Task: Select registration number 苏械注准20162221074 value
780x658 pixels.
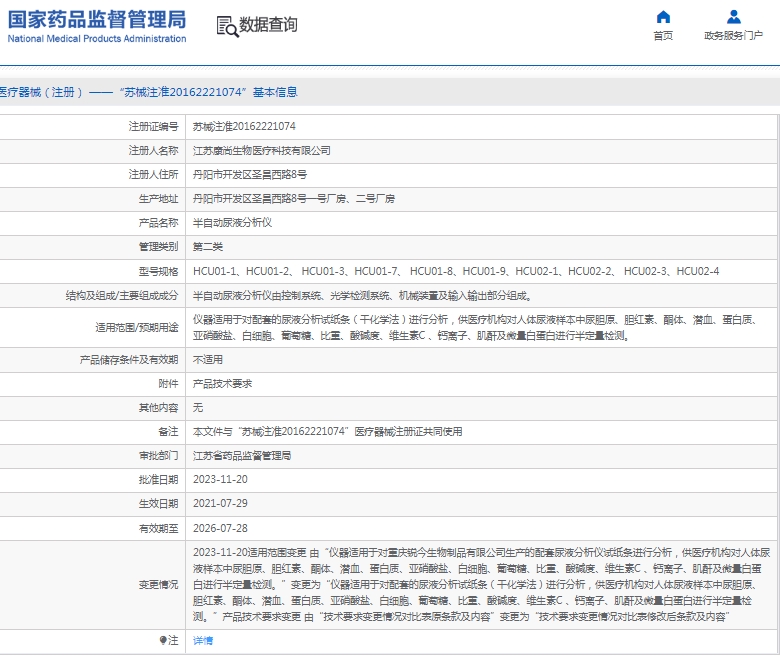Action: click(x=244, y=126)
